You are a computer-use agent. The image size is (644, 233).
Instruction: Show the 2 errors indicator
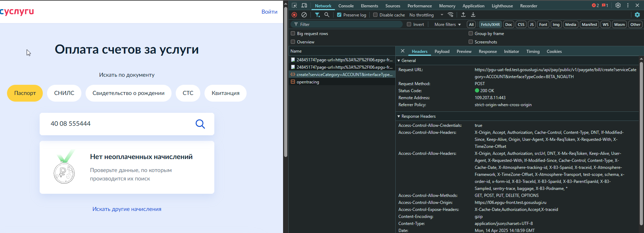click(595, 5)
